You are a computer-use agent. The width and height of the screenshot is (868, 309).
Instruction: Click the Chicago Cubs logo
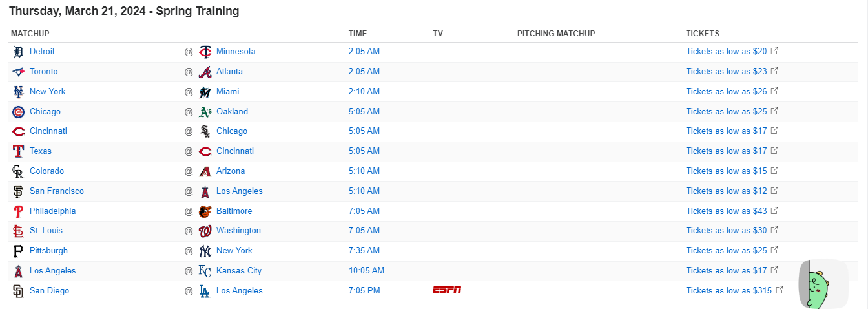pos(18,112)
